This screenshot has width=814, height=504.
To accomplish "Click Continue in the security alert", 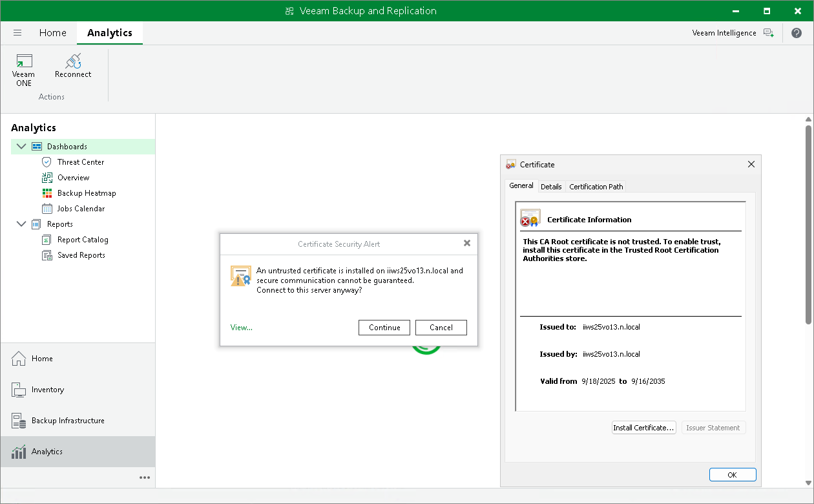I will (384, 328).
